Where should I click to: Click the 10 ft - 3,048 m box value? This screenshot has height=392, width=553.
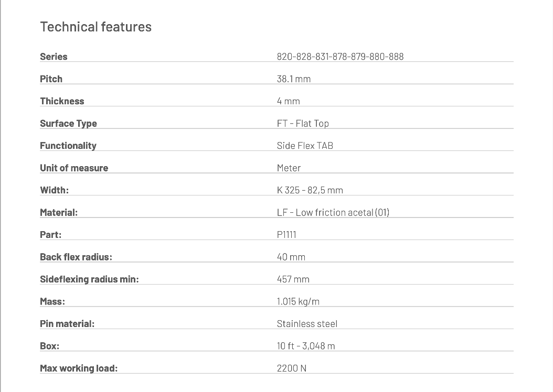(x=306, y=346)
